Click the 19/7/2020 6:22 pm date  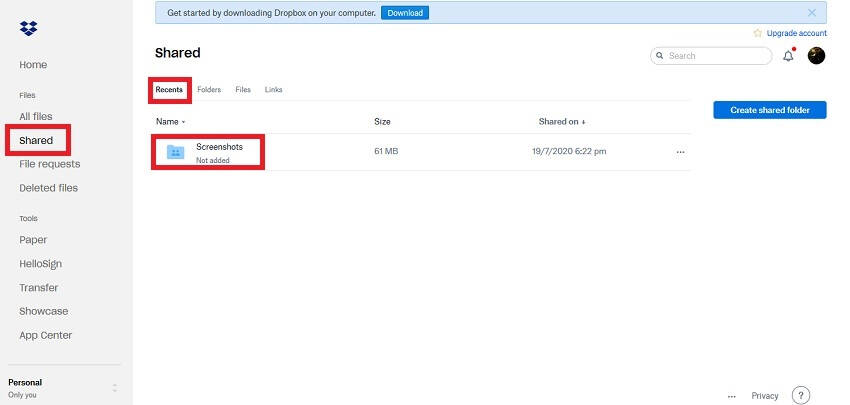tap(569, 151)
